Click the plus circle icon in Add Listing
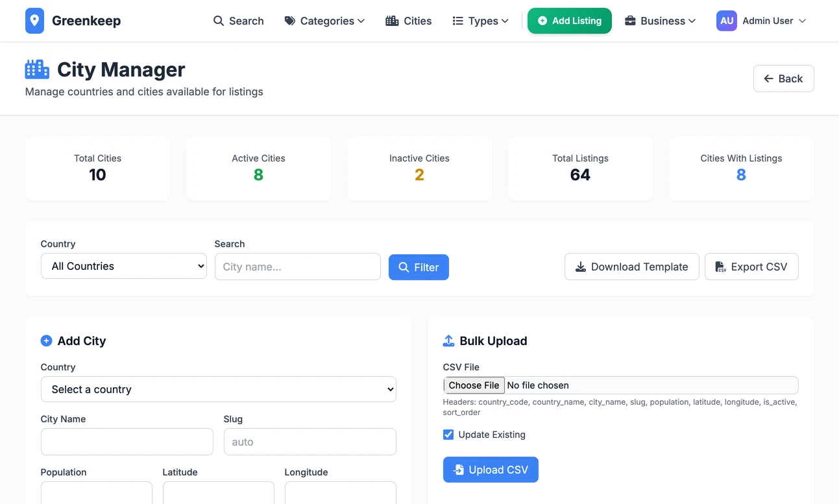The height and width of the screenshot is (504, 839). (542, 21)
